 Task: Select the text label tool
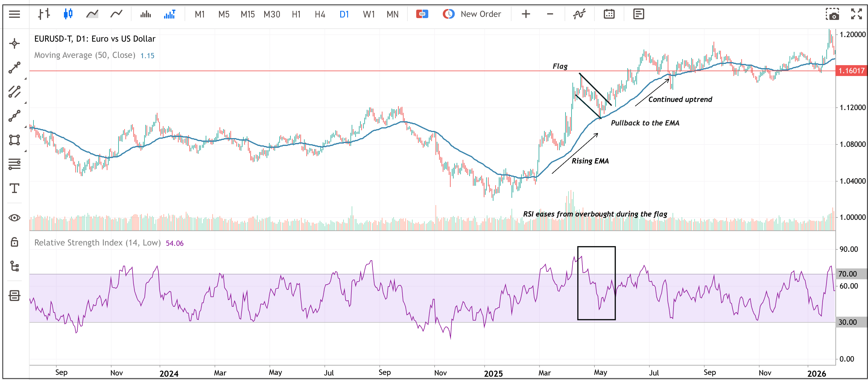coord(14,188)
